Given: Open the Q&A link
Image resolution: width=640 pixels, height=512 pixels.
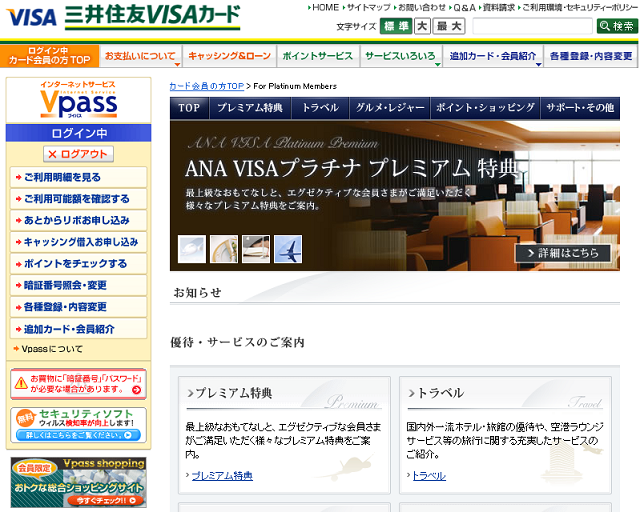Looking at the screenshot, I should 462,7.
